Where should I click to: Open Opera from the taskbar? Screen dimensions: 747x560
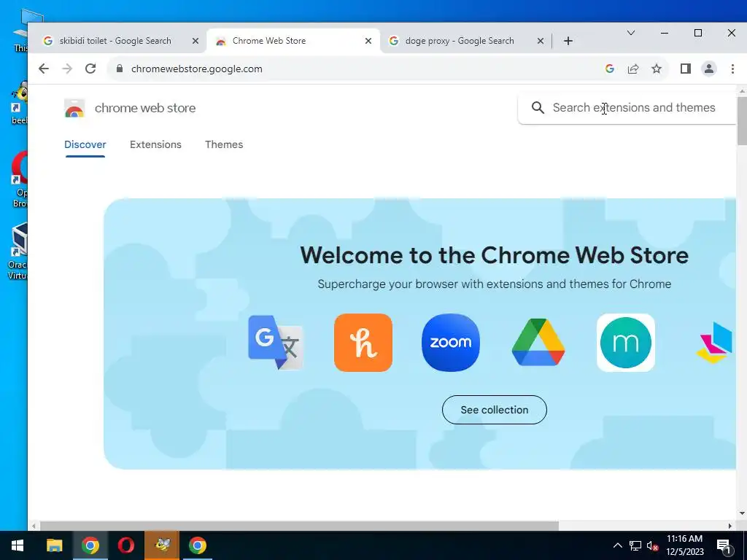point(125,545)
